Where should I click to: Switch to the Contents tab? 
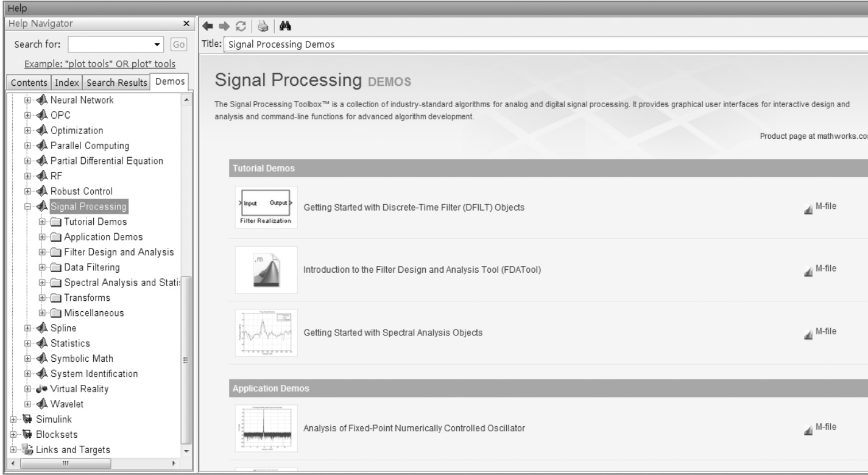29,82
